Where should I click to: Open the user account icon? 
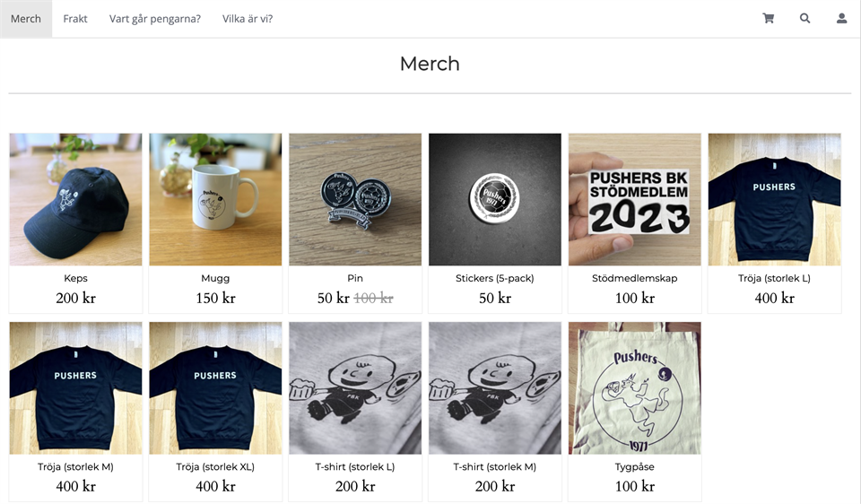tap(841, 19)
